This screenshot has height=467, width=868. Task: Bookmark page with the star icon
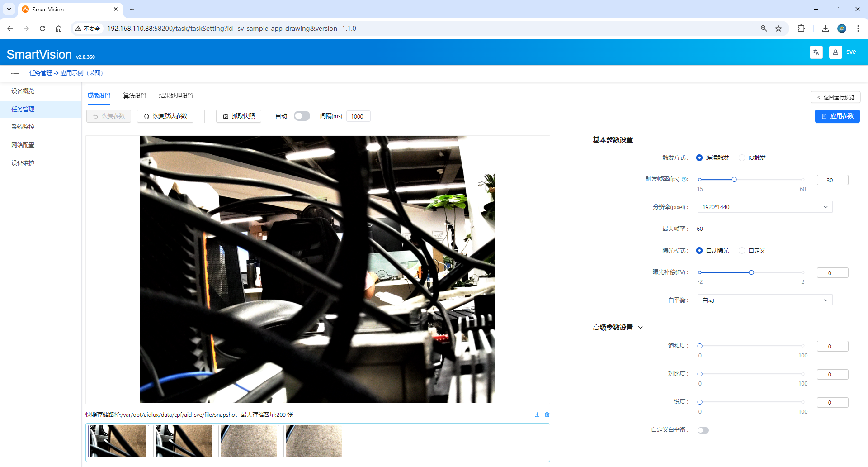778,29
